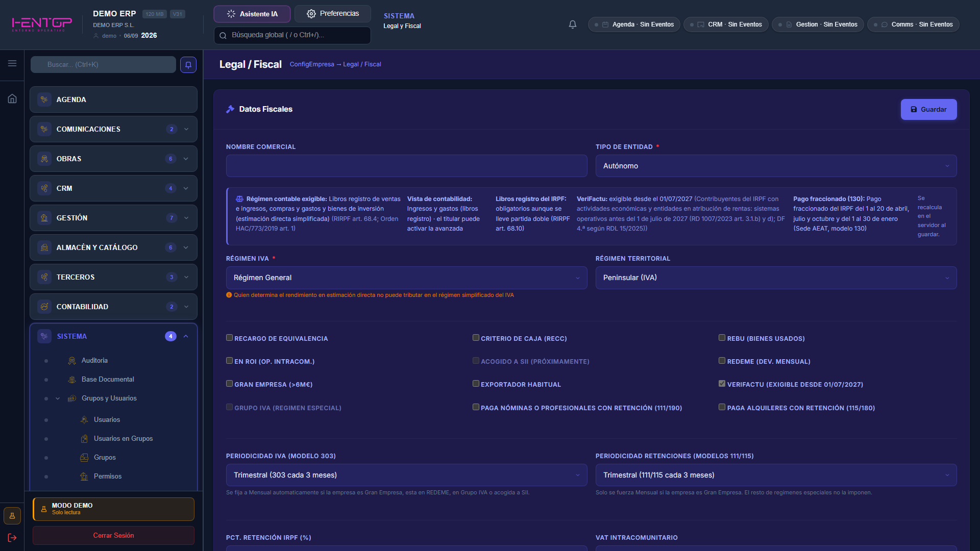
Task: Click the CONTABILIDAD module icon
Action: [44, 307]
